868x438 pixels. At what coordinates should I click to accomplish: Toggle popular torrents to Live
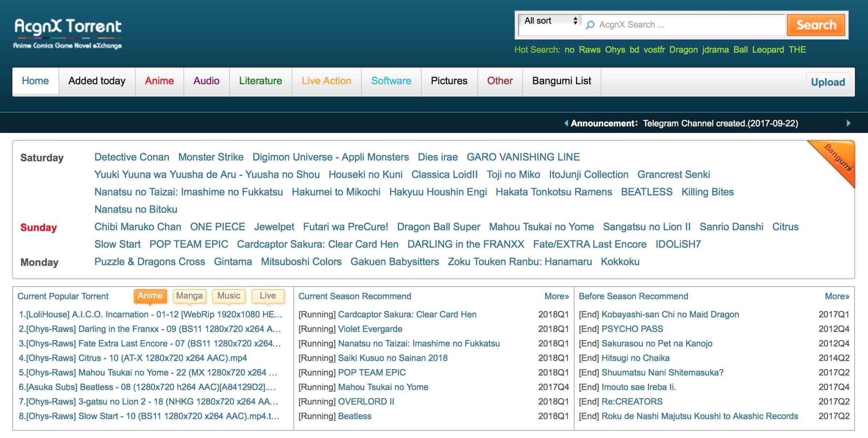click(x=268, y=296)
